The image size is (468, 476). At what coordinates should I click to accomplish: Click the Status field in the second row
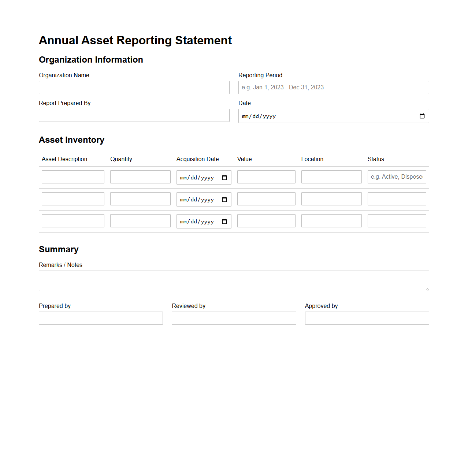pyautogui.click(x=397, y=198)
